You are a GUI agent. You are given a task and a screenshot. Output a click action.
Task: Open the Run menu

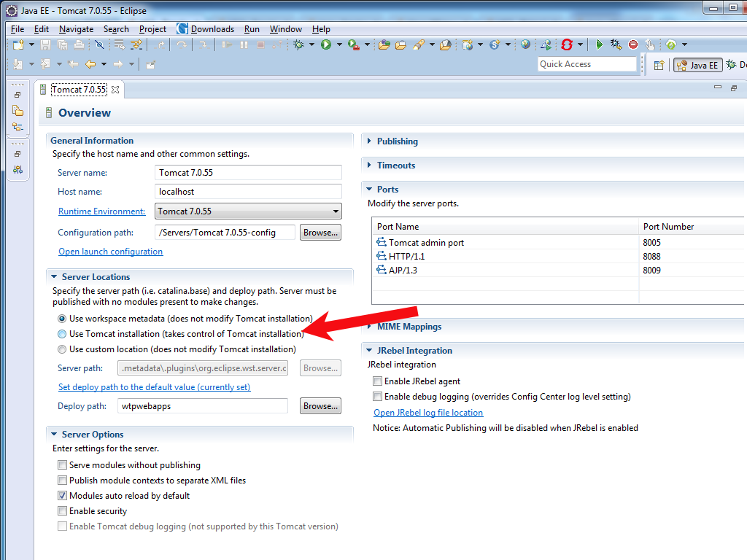pyautogui.click(x=252, y=29)
